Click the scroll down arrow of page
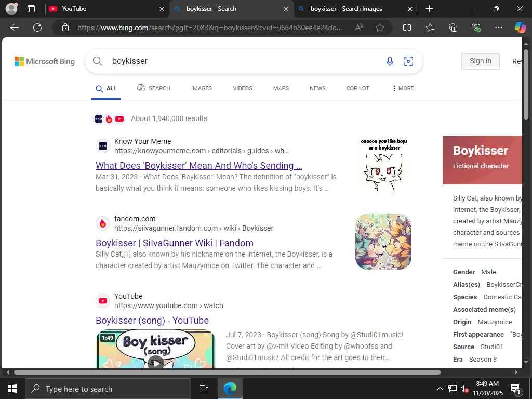532x399 pixels. (526, 362)
